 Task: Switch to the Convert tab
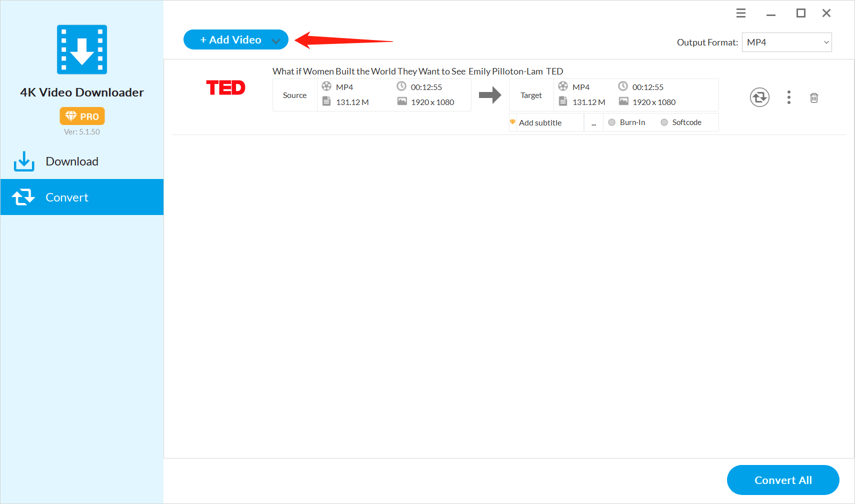tap(67, 197)
